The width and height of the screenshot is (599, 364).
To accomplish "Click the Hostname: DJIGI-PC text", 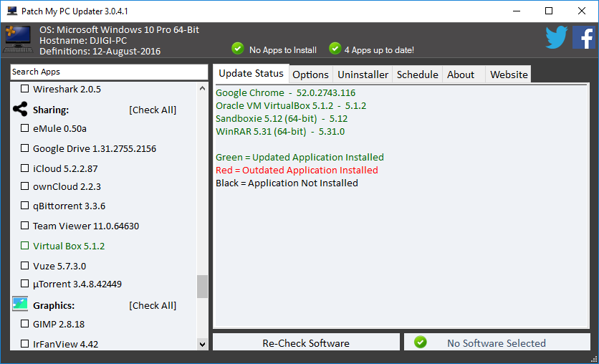I will [83, 41].
